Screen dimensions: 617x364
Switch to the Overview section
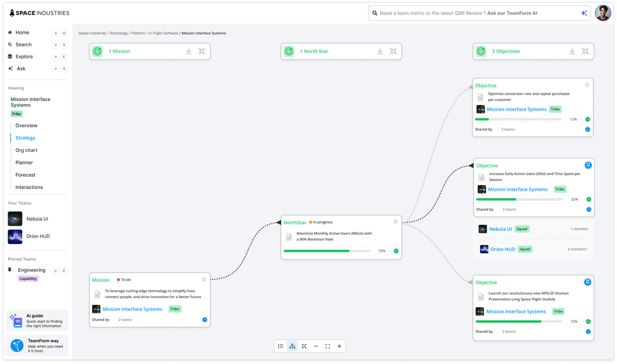(x=25, y=125)
